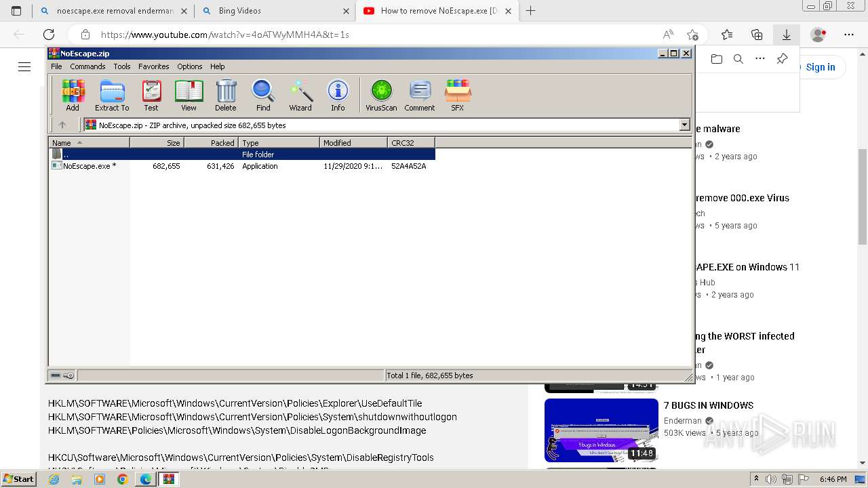
Task: Sort file list by Name column
Action: click(89, 142)
